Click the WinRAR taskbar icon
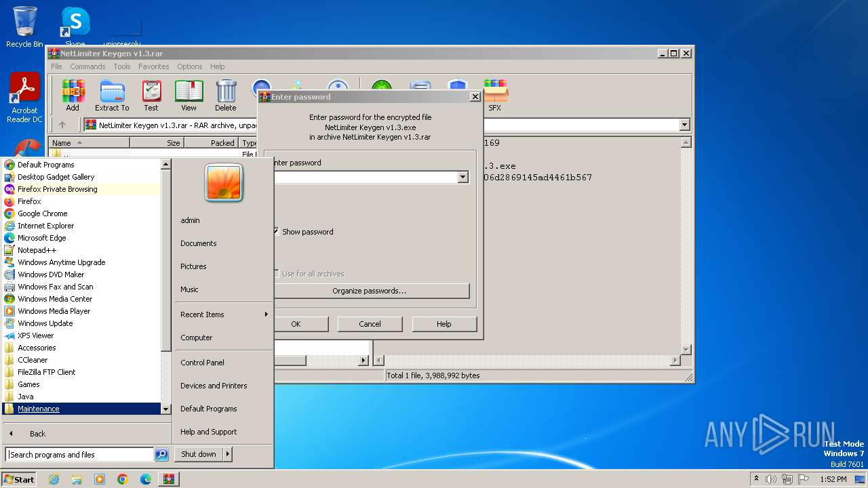This screenshot has width=868, height=488. pyautogui.click(x=169, y=479)
